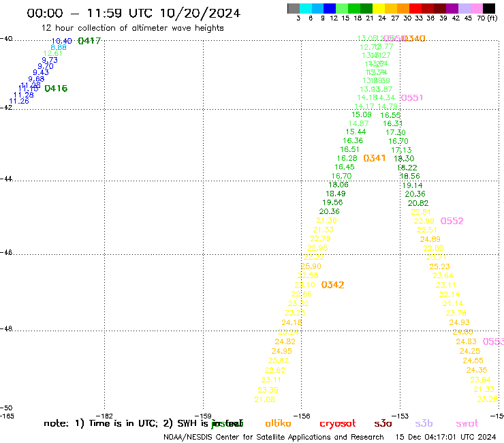
Task: Select the orange time label '0341'
Action: tap(374, 158)
